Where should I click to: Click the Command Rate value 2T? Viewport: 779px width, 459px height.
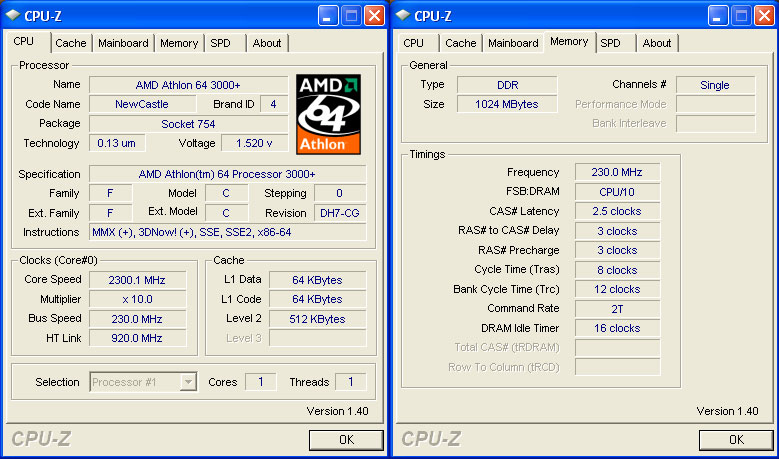coord(618,308)
